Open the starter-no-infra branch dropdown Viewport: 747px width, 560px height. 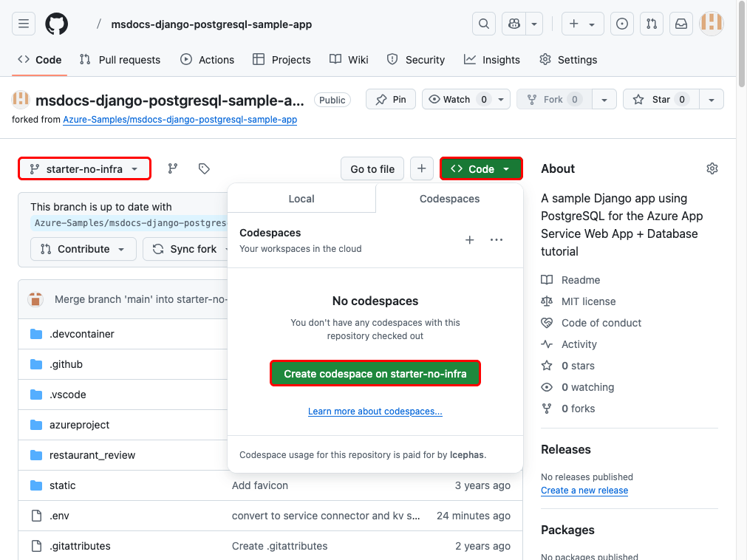[83, 168]
